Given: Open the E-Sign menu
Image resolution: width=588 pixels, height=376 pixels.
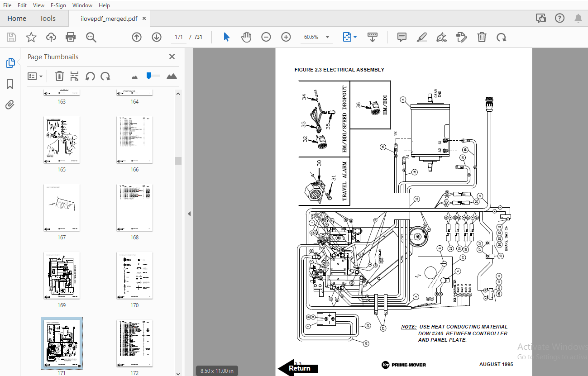Looking at the screenshot, I should (58, 5).
